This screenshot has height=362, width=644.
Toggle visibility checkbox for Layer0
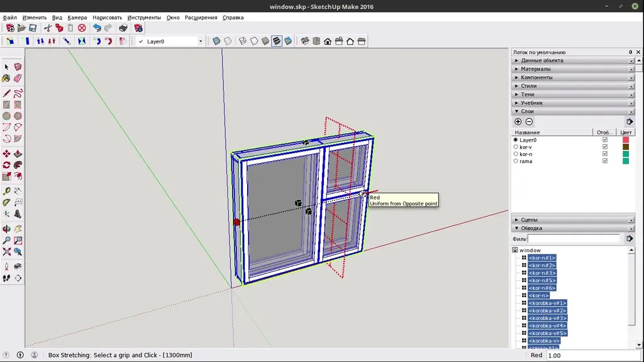click(x=605, y=140)
